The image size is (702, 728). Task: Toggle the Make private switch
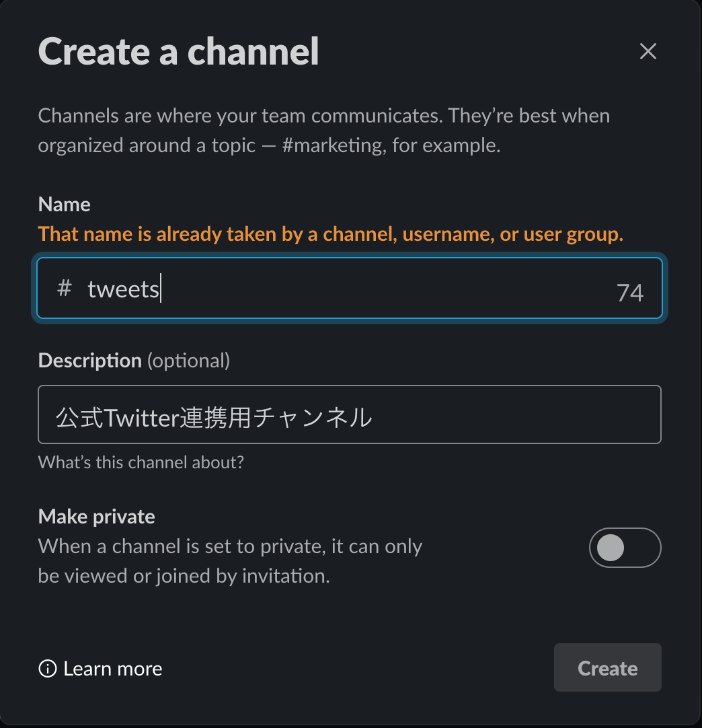625,548
